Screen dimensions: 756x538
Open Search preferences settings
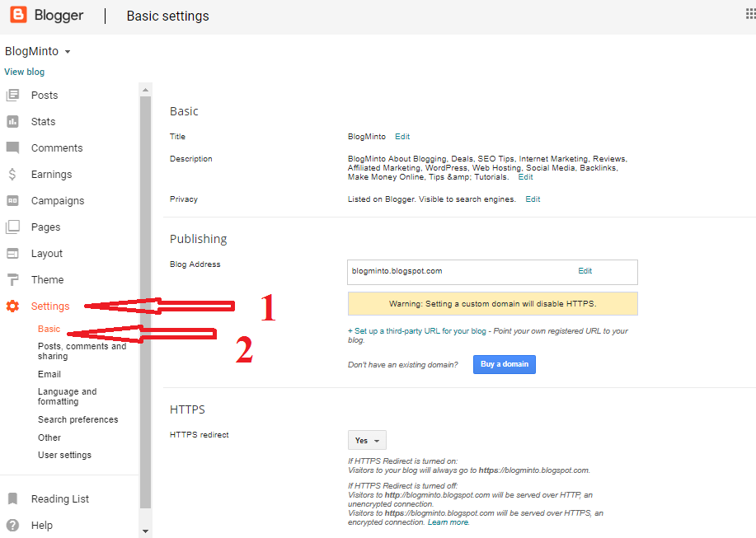click(77, 419)
